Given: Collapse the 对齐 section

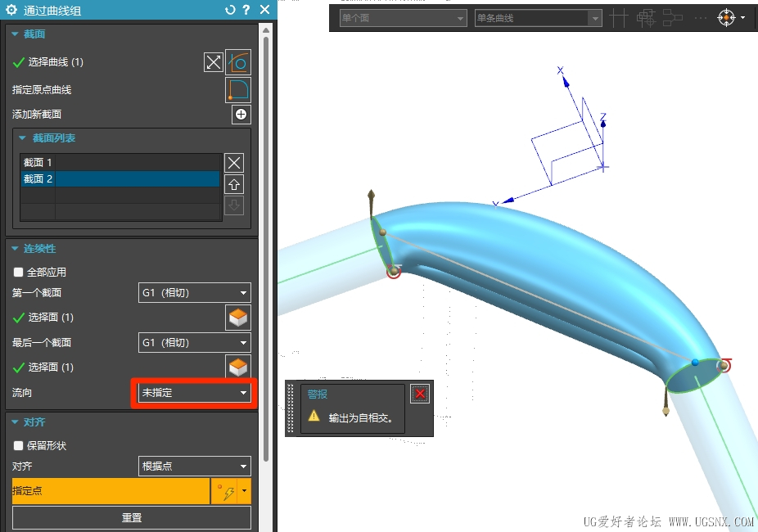Looking at the screenshot, I should coord(15,422).
